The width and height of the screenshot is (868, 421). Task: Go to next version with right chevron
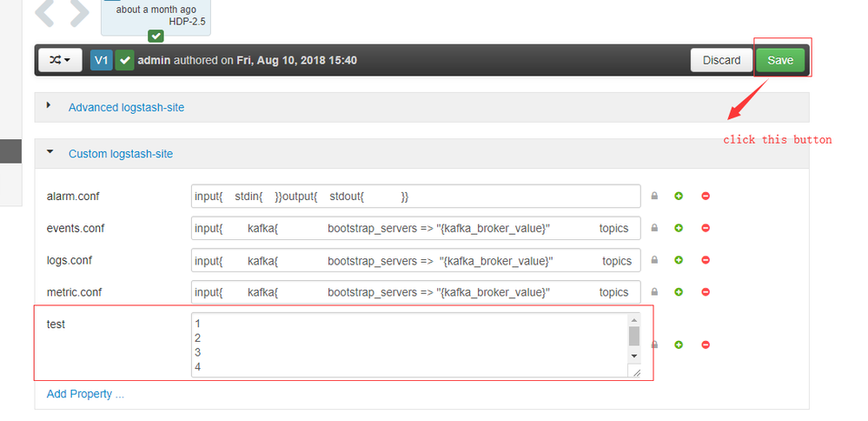78,13
